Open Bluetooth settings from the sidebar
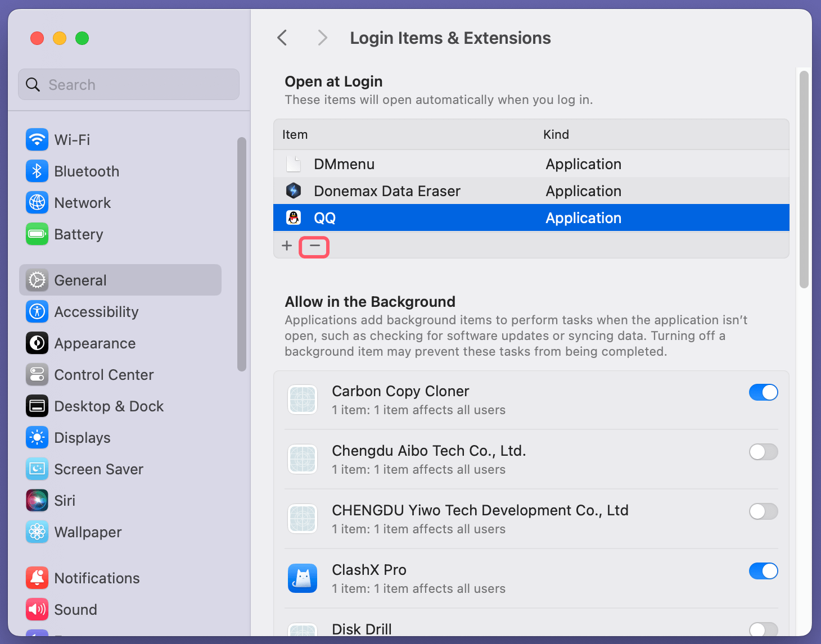 87,171
